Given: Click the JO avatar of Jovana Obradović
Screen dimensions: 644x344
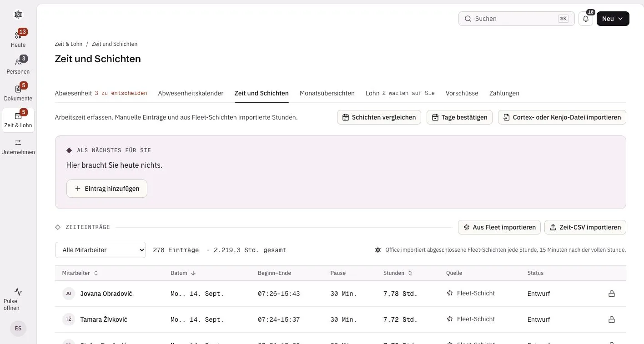Looking at the screenshot, I should tap(69, 294).
